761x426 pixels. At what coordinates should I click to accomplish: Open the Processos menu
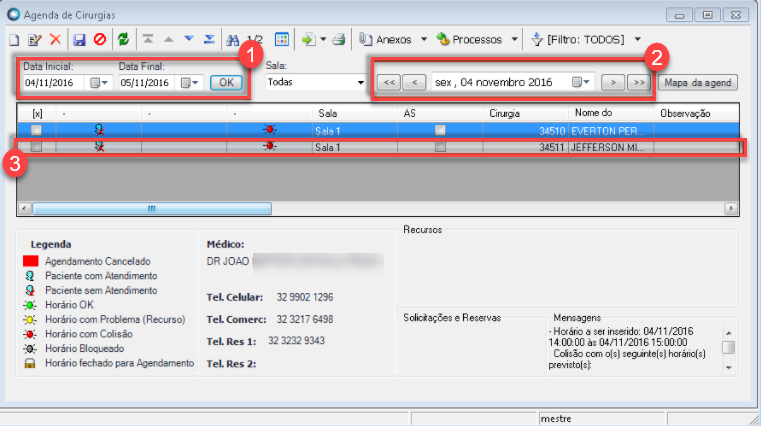(477, 40)
